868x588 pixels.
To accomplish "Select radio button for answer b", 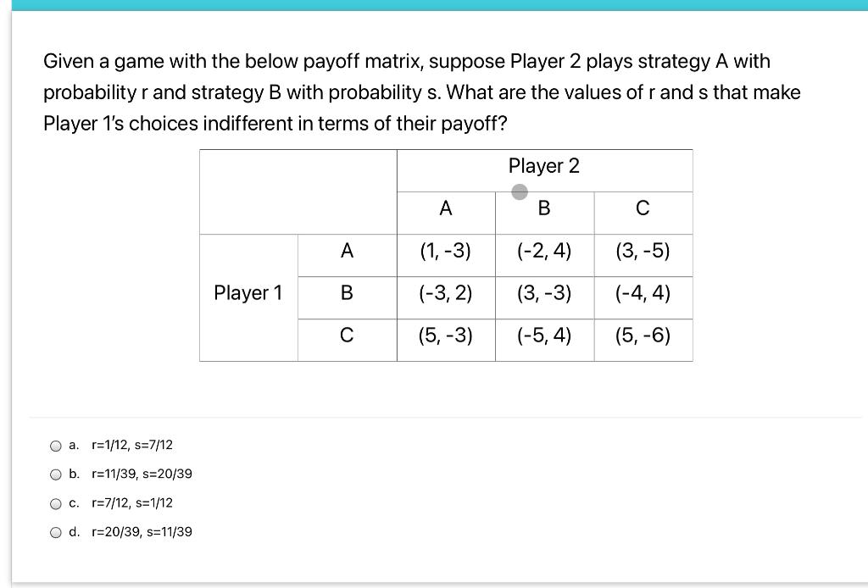I will 55,474.
